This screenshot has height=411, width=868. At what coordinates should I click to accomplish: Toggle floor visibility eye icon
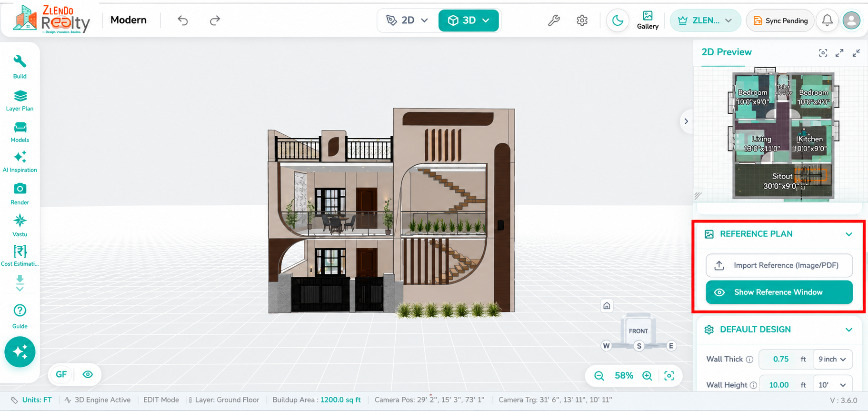88,374
